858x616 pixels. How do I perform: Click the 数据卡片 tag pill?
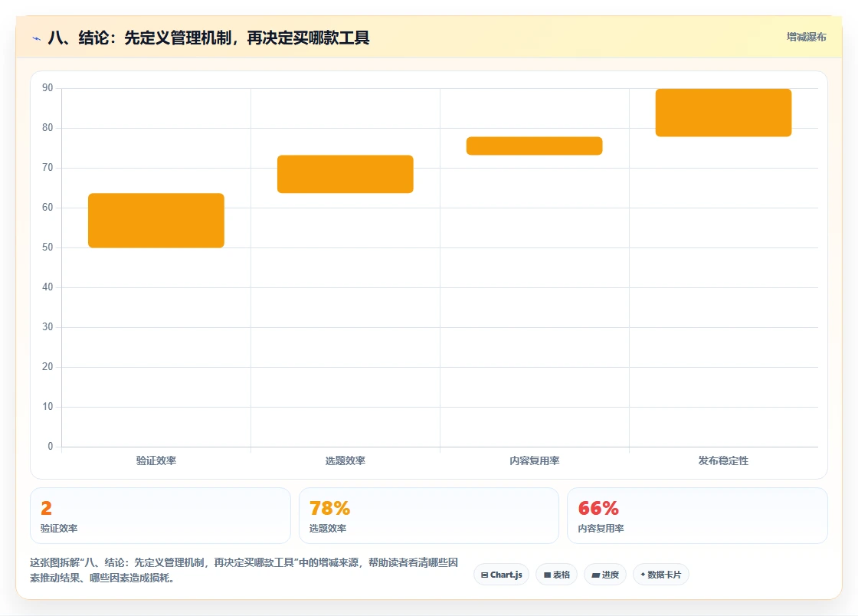tap(661, 575)
